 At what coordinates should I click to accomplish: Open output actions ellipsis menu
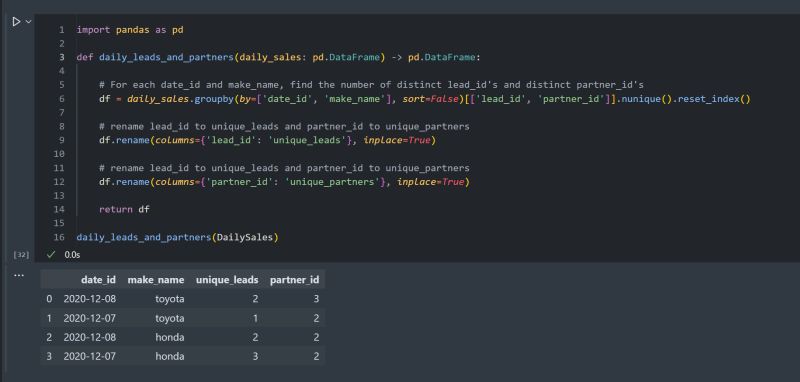[19, 275]
